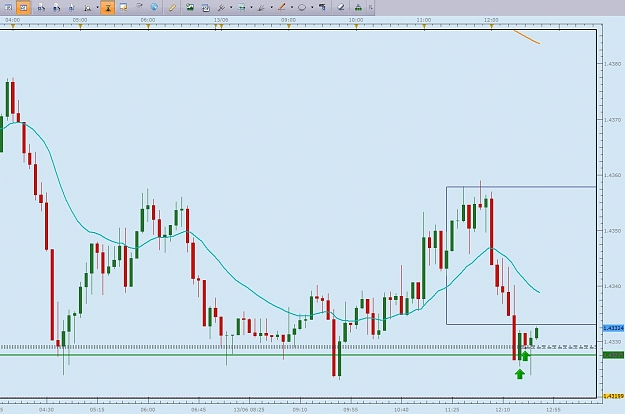Click the 1.4380 price axis label
This screenshot has width=625, height=414.
point(612,64)
